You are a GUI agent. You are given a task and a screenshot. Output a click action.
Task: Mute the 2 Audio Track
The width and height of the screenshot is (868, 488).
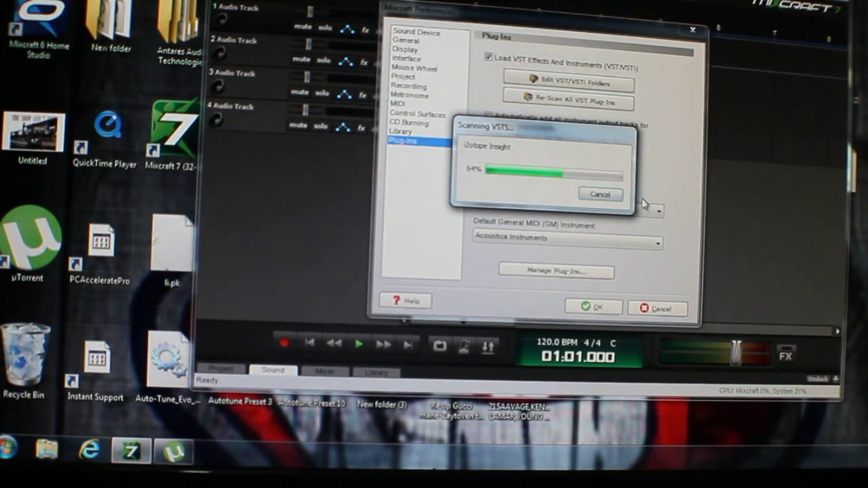pos(300,60)
